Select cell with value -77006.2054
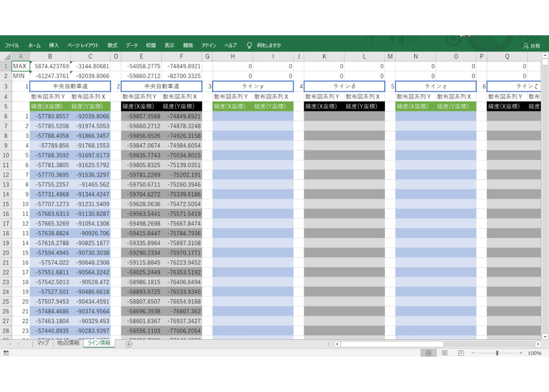The height and width of the screenshot is (392, 549). click(x=181, y=331)
